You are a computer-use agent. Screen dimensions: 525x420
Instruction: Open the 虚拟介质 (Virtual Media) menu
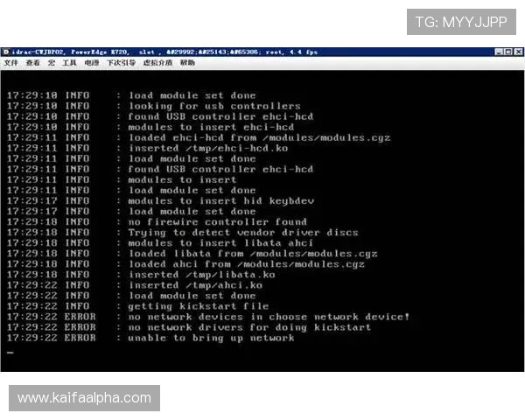pos(157,63)
